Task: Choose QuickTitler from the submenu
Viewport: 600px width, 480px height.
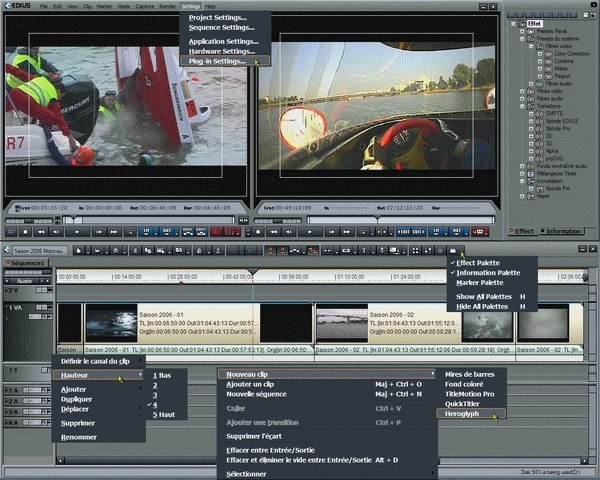Action: tap(462, 404)
